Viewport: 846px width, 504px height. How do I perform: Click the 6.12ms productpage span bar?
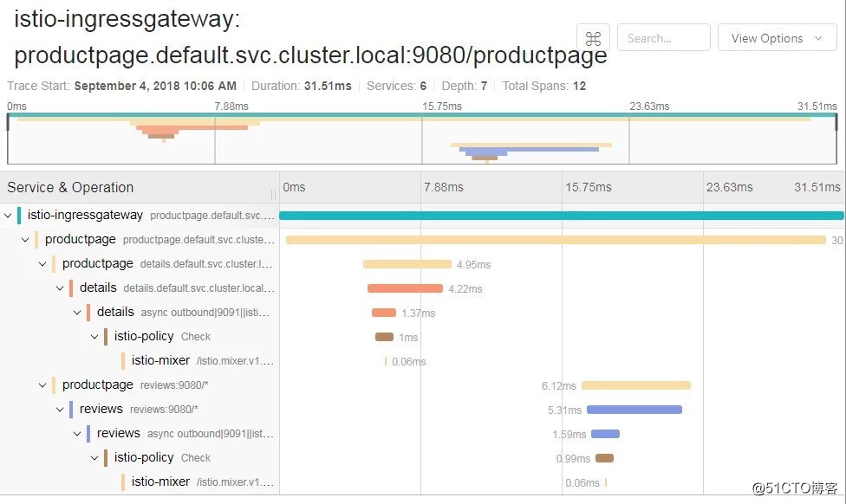click(x=636, y=385)
